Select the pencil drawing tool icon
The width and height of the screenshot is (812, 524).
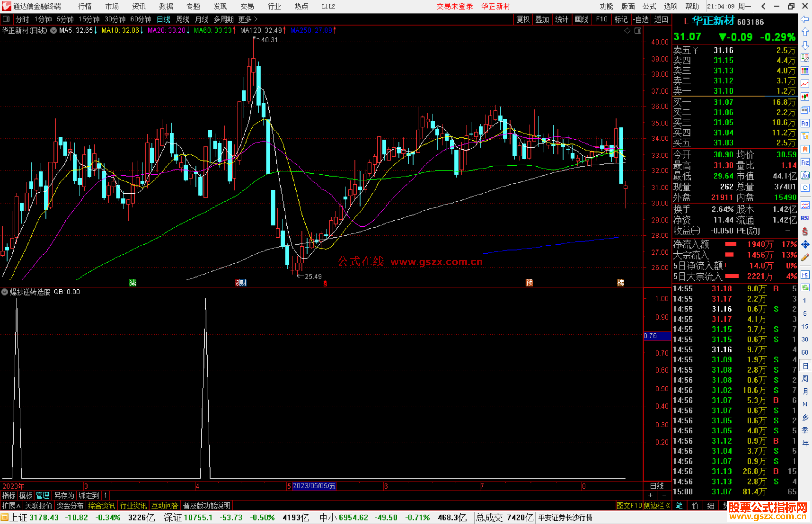pos(805,258)
